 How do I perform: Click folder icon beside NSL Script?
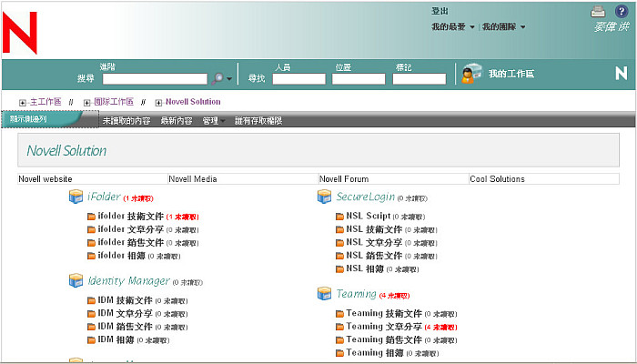[339, 217]
